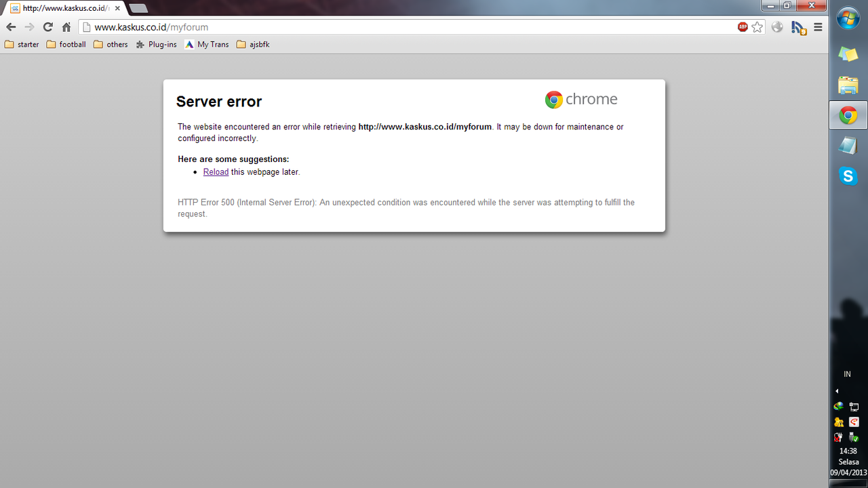Open the Plug-ins bookmark

pyautogui.click(x=156, y=45)
